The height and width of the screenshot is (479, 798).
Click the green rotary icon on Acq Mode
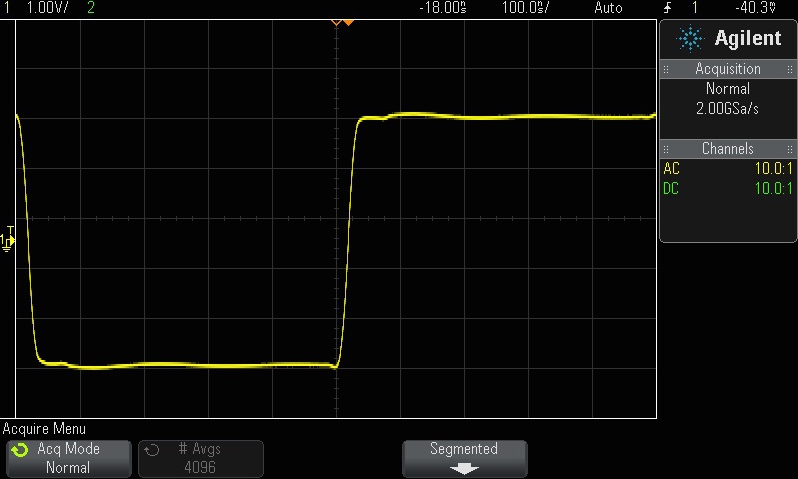(x=20, y=451)
